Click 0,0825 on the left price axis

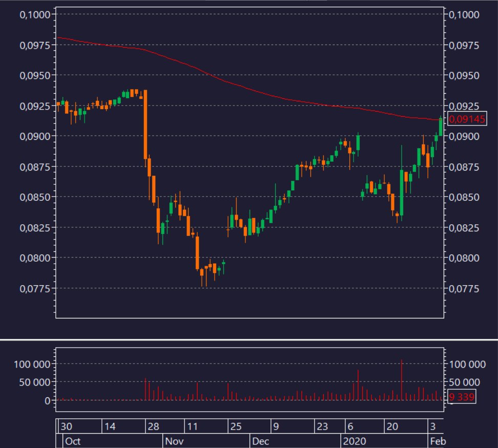(x=35, y=228)
